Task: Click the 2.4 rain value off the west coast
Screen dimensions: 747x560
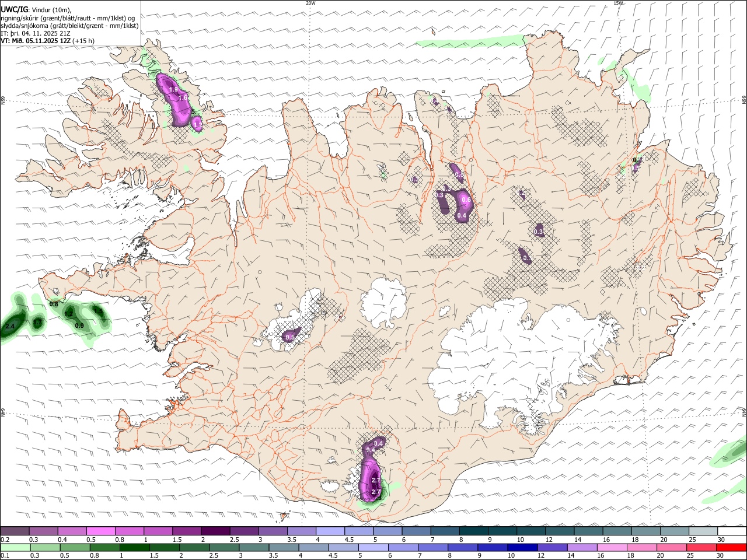Action: pos(9,326)
